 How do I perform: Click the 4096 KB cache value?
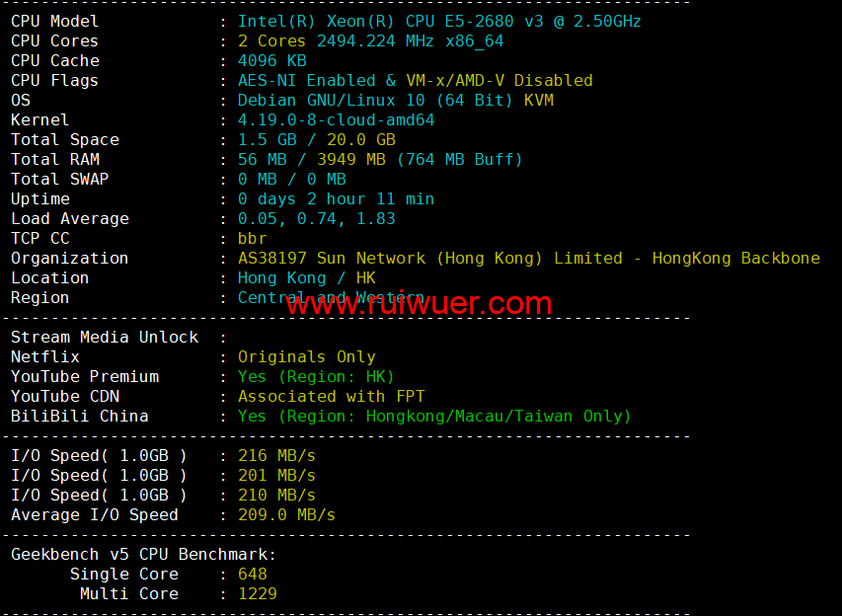click(272, 60)
